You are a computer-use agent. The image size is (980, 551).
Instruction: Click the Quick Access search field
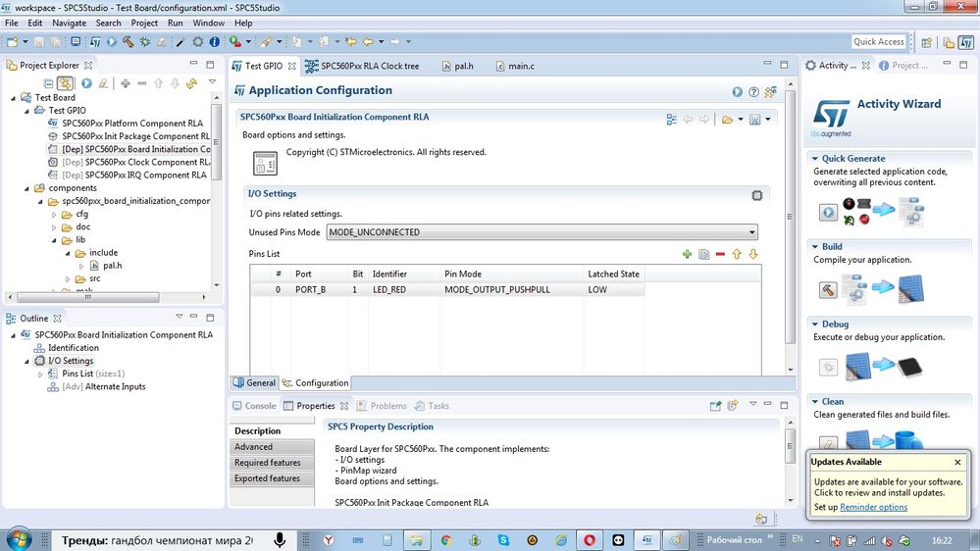pyautogui.click(x=878, y=42)
